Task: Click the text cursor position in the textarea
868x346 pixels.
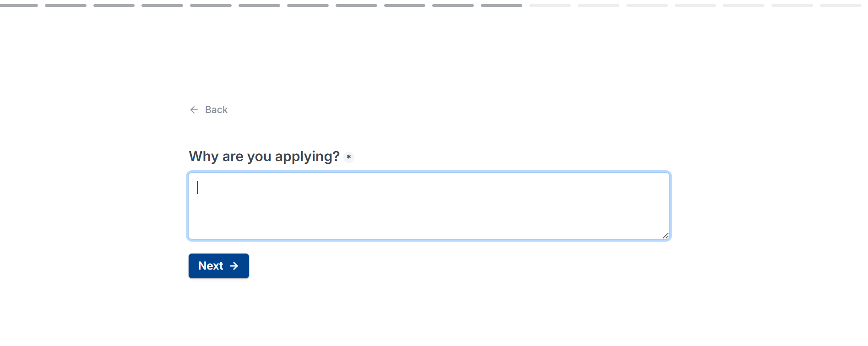Action: coord(197,188)
